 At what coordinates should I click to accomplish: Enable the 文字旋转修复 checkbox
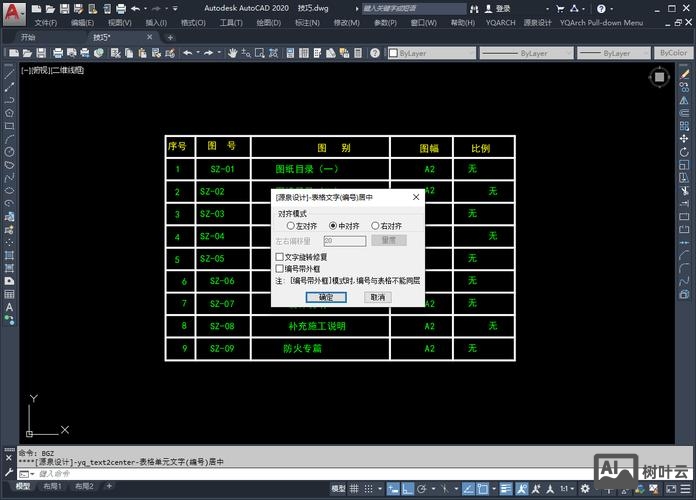point(280,257)
